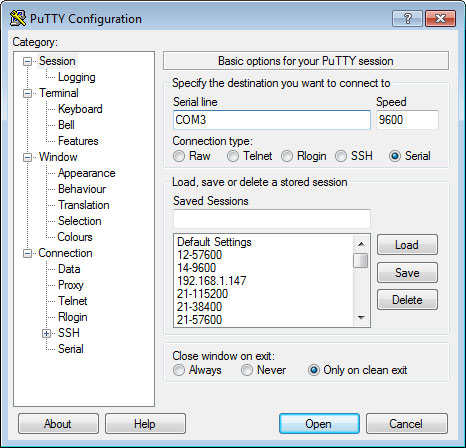Select the 21-115200 saved session entry
Screen dimensions: 466x448
tap(202, 294)
